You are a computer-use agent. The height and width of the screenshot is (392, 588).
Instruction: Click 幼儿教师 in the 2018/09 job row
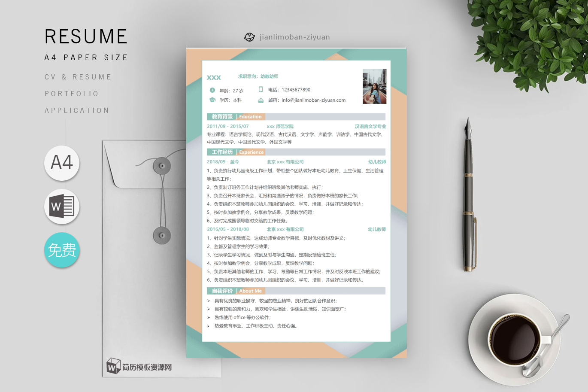377,162
